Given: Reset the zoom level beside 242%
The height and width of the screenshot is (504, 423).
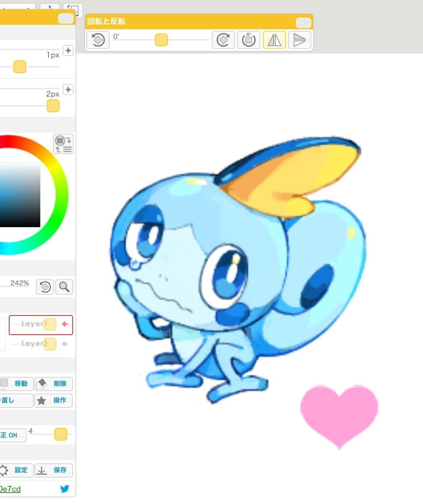Looking at the screenshot, I should pyautogui.click(x=45, y=287).
